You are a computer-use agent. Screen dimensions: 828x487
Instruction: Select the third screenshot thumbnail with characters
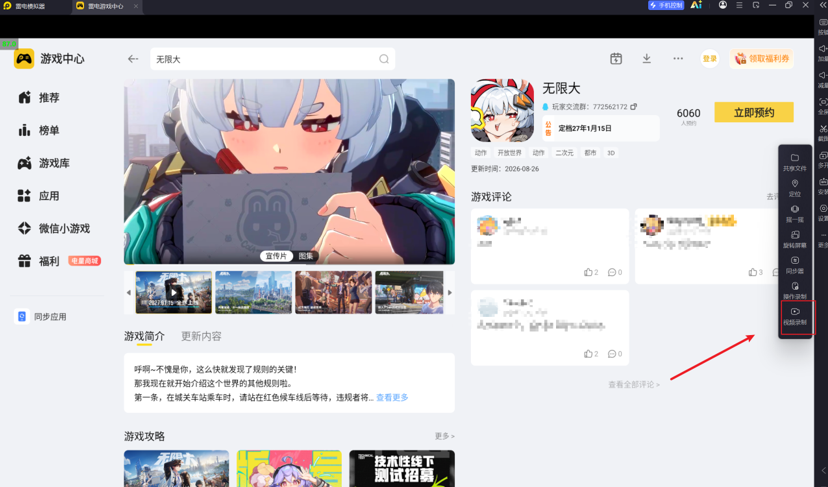(333, 292)
